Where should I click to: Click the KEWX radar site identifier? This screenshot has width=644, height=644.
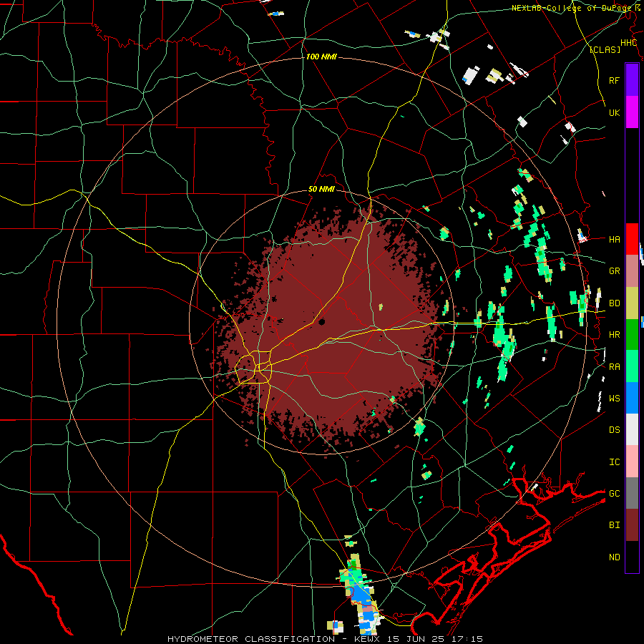369,639
